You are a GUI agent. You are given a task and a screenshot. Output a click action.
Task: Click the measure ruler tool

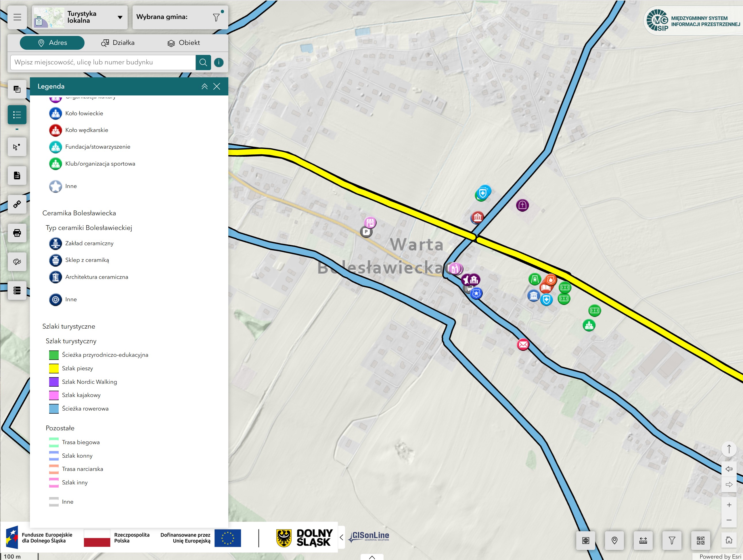pos(643,540)
